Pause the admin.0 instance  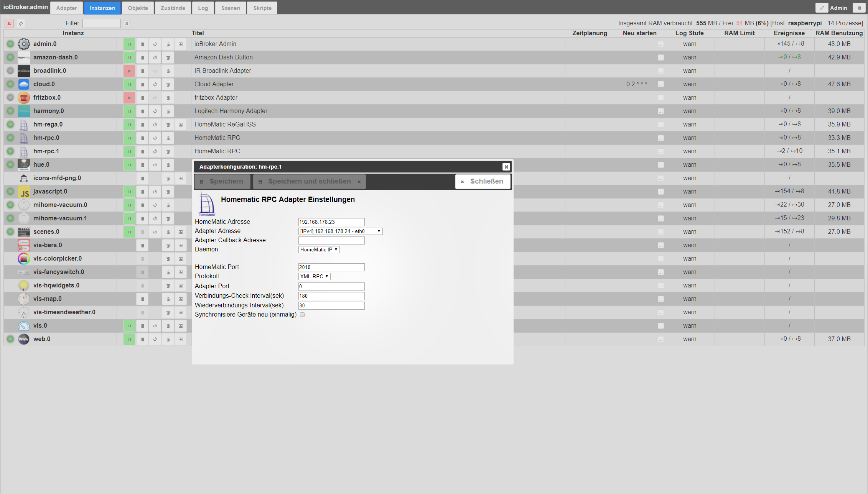129,44
